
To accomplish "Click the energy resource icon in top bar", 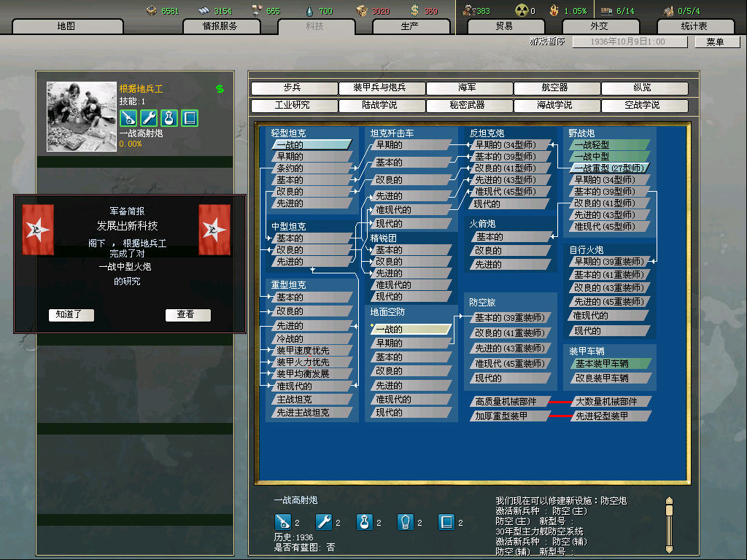I will tap(152, 10).
